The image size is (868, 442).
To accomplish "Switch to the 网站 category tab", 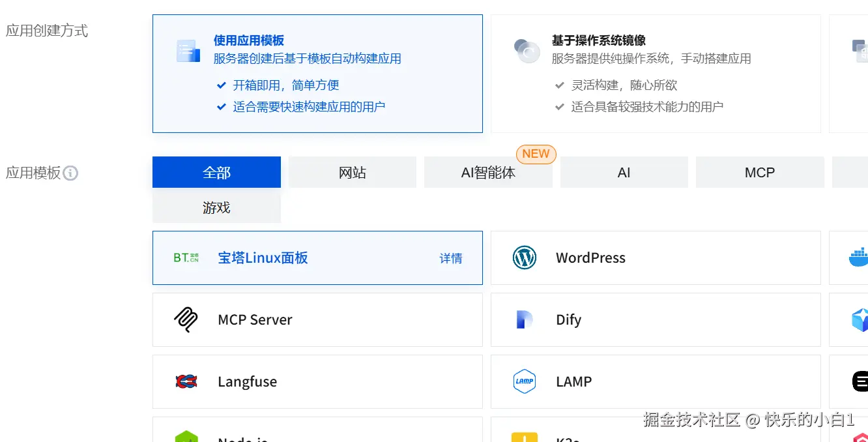I will point(352,172).
